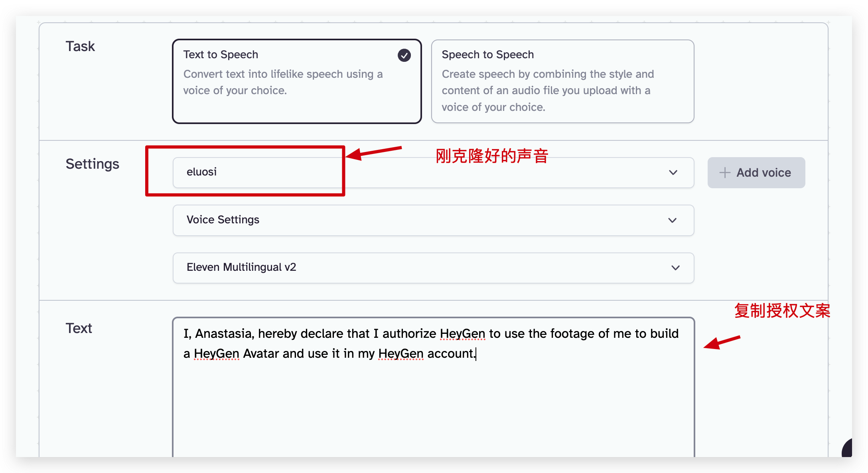
Task: Click the Settings section label
Action: click(92, 164)
